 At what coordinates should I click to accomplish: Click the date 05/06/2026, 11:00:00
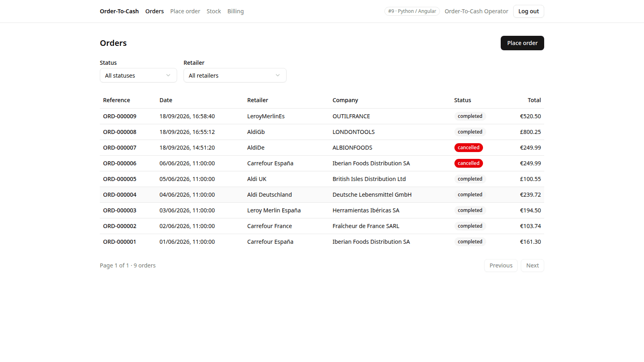point(187,179)
